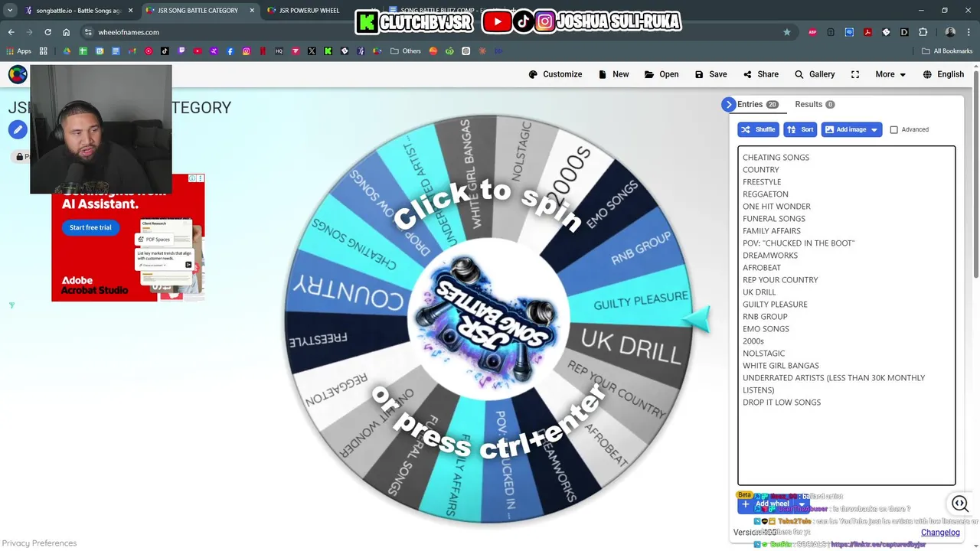Image resolution: width=980 pixels, height=551 pixels.
Task: Enter fullscreen mode icon
Action: 855,74
